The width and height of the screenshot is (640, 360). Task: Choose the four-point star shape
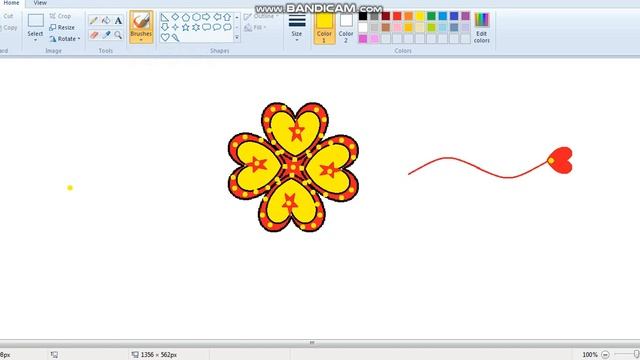[175, 27]
